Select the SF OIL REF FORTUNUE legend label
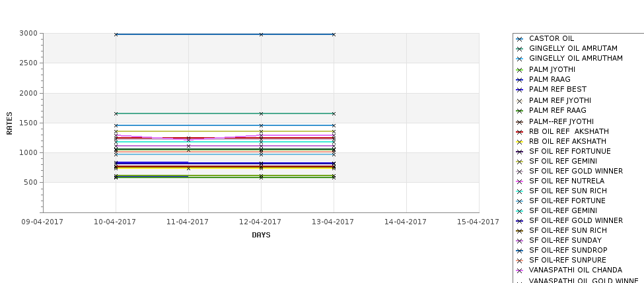 point(569,151)
